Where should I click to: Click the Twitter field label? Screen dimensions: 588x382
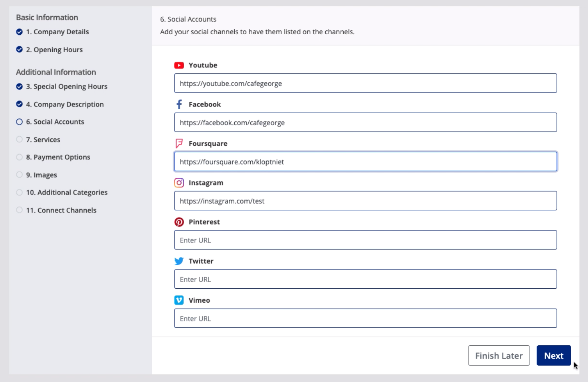tap(201, 261)
